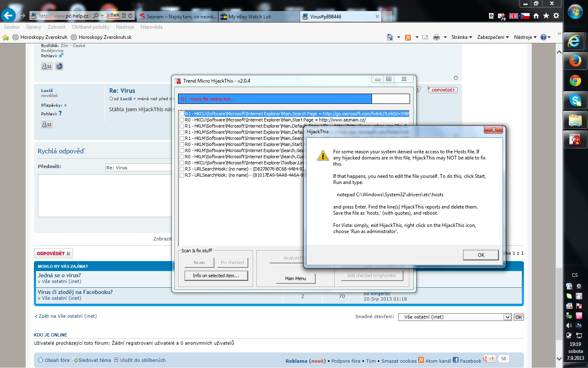Click the Favorites star icon in title bar
Image resolution: width=588 pixels, height=368 pixels.
pyautogui.click(x=546, y=16)
